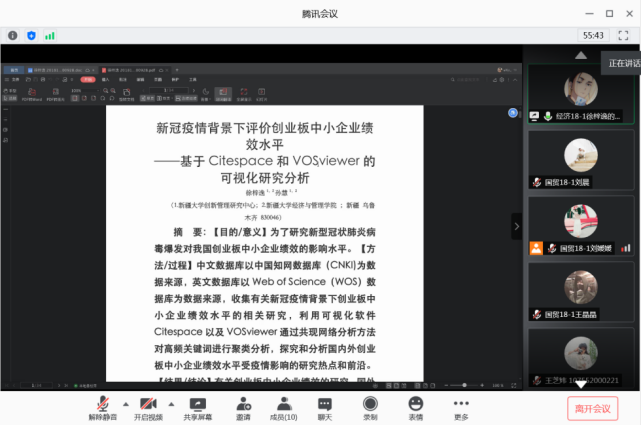
Task: Open the 表情 emoji reactions
Action: pos(416,408)
